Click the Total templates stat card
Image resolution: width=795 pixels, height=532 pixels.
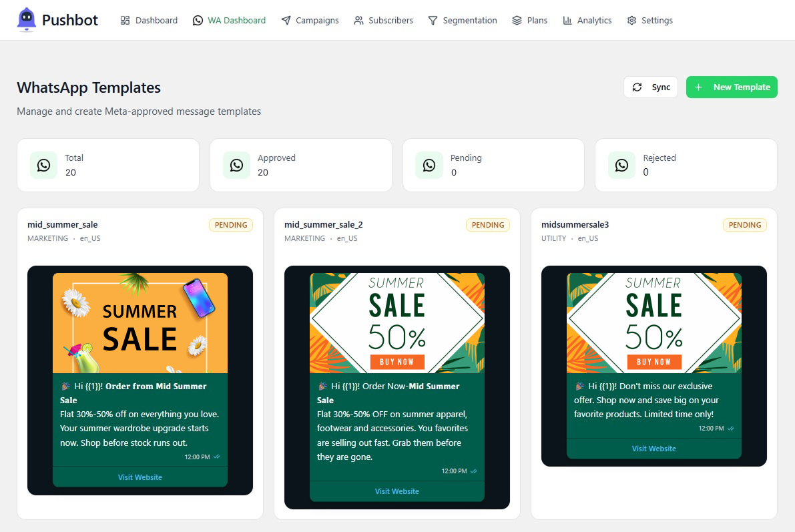click(108, 166)
